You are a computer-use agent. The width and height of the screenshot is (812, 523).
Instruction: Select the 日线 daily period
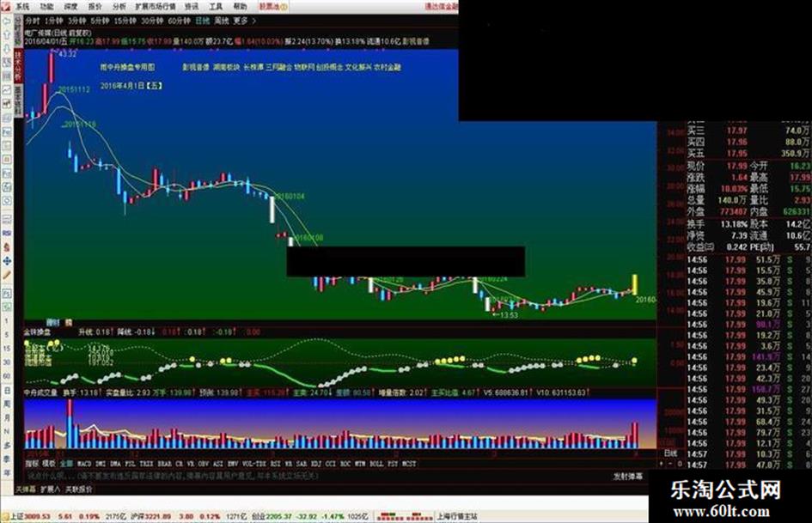tap(203, 21)
